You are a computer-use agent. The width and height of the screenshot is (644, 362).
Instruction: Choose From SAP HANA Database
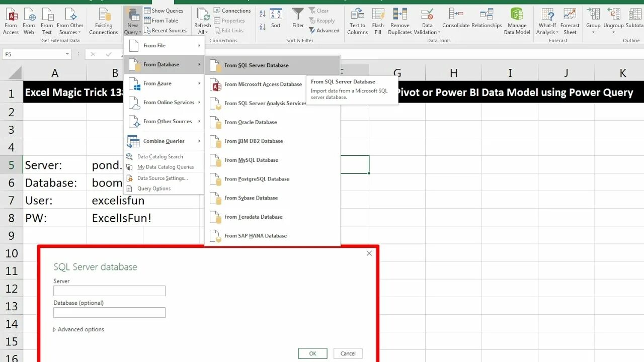point(273,236)
